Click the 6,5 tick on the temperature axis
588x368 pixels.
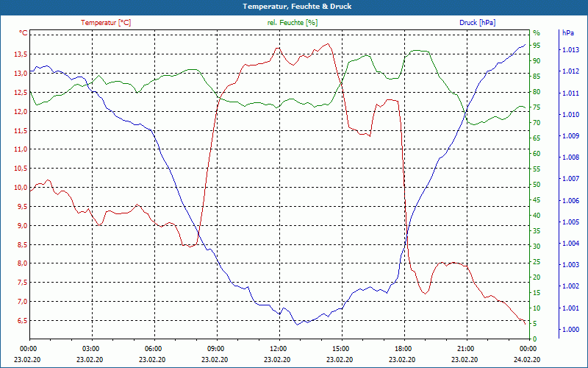(23, 321)
